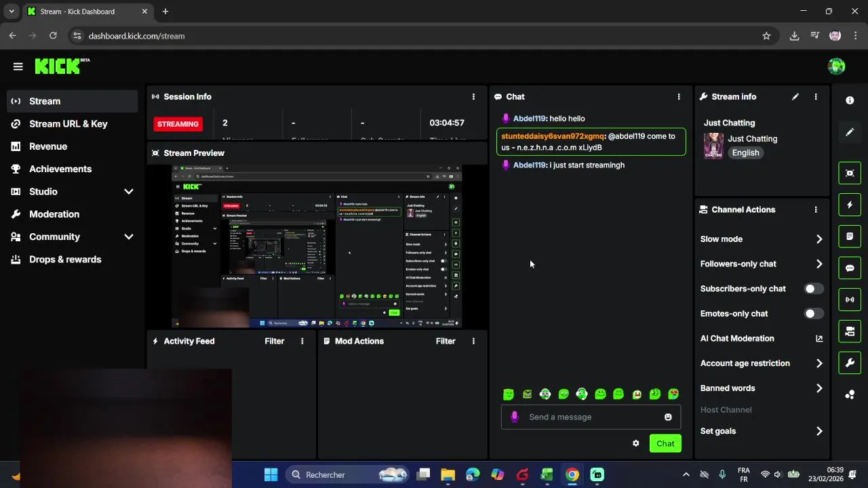Click the wrench icon in right sidebar
The height and width of the screenshot is (488, 868).
(850, 363)
